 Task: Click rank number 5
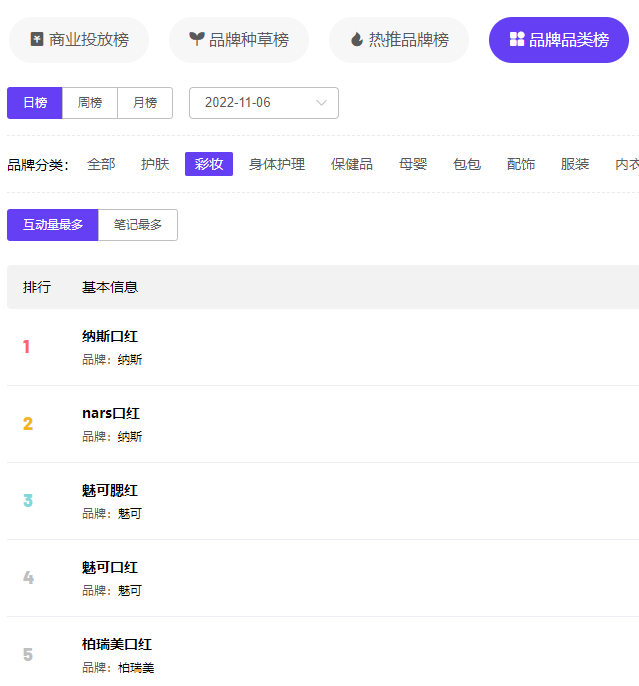[28, 654]
